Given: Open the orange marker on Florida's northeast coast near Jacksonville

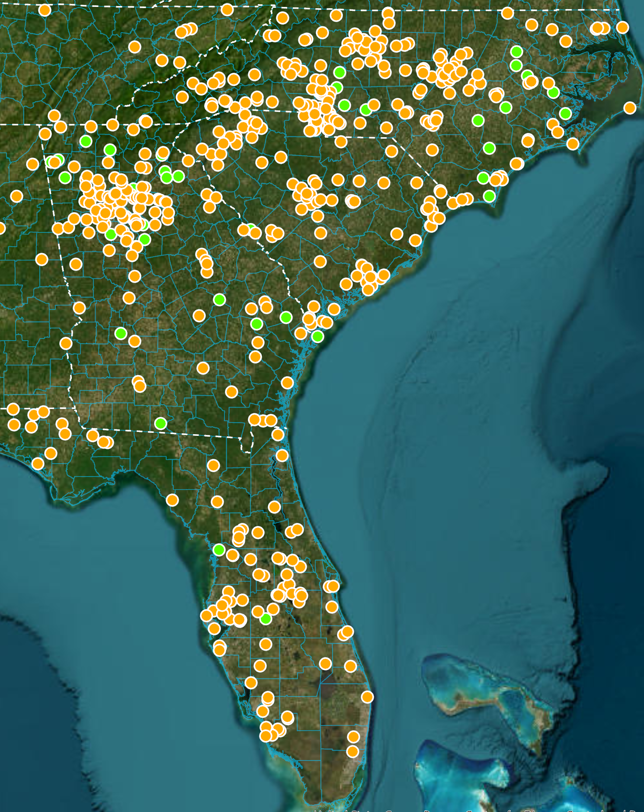Looking at the screenshot, I should tap(282, 455).
